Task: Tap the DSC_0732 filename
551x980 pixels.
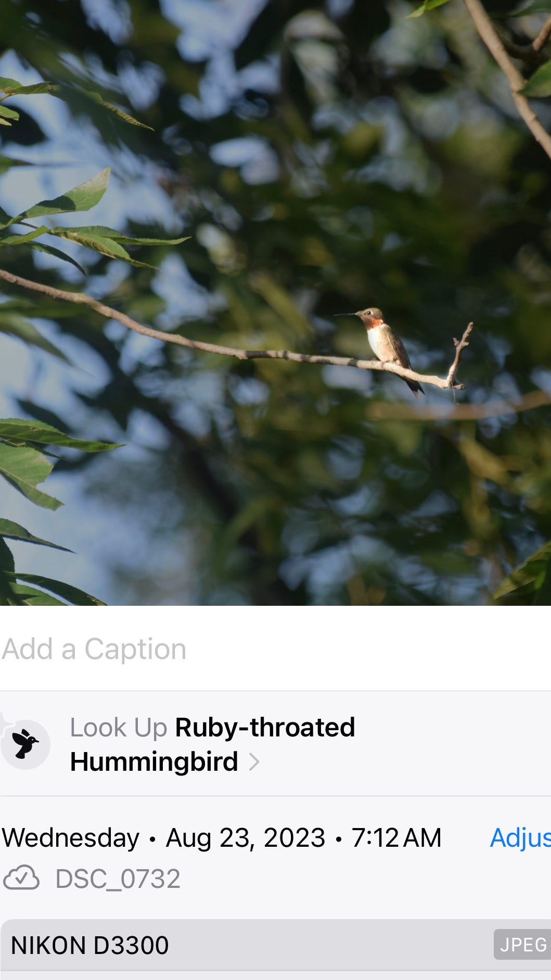Action: [118, 879]
